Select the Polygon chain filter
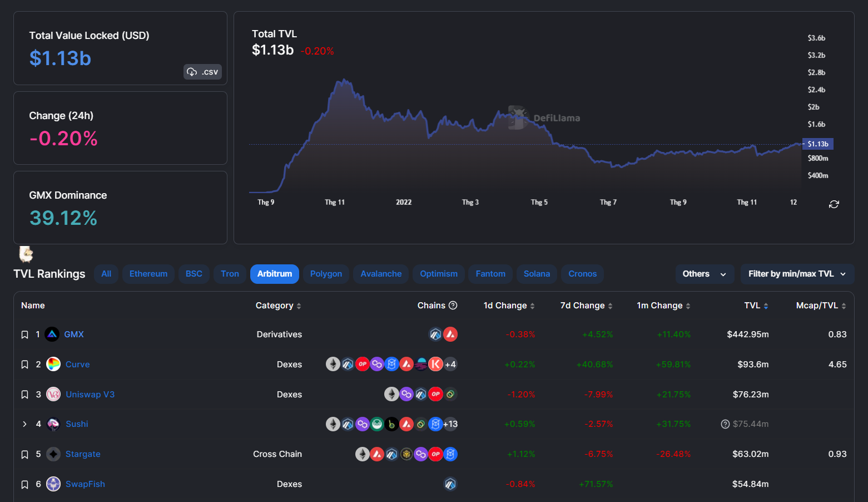The width and height of the screenshot is (868, 502). click(x=326, y=274)
